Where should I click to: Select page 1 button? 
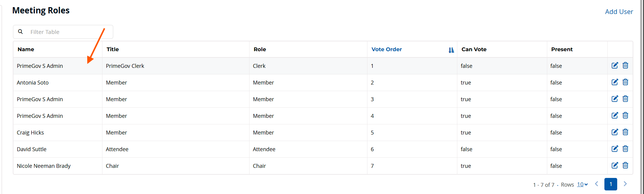[x=611, y=184]
